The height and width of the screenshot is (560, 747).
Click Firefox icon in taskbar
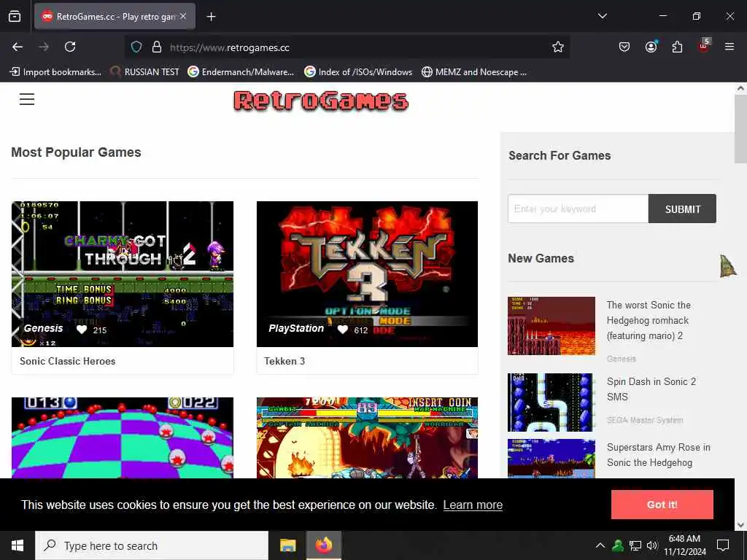(323, 545)
